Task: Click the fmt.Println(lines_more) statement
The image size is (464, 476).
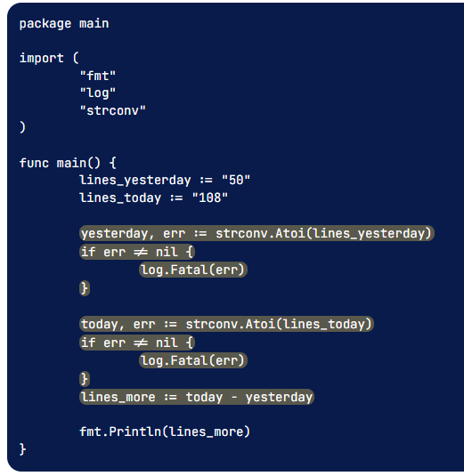Action: [x=165, y=432]
